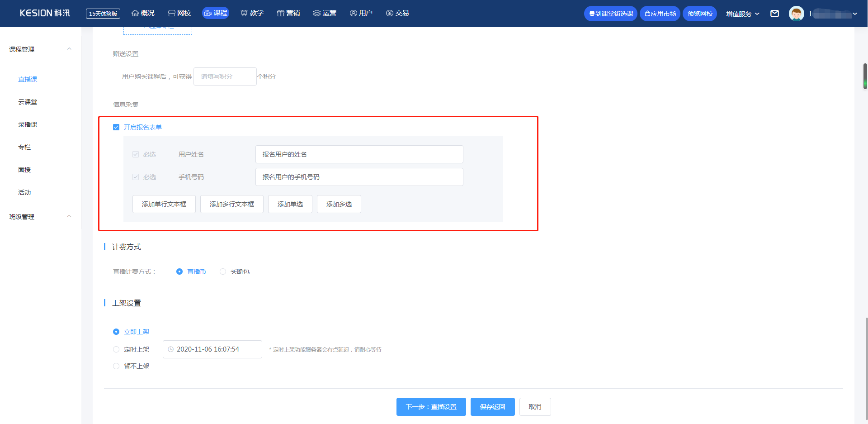
Task: Collapse the 课程管理 sidebar section
Action: pos(69,49)
